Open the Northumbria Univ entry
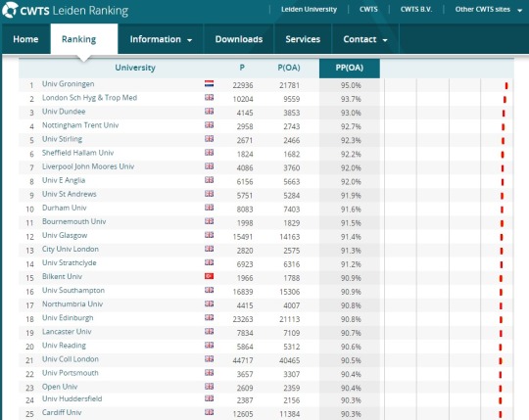Screen dimensions: 529x420 [x=72, y=304]
